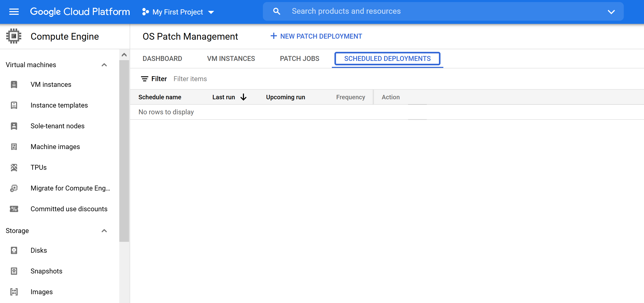Click the Disks icon
The width and height of the screenshot is (644, 303).
[14, 250]
